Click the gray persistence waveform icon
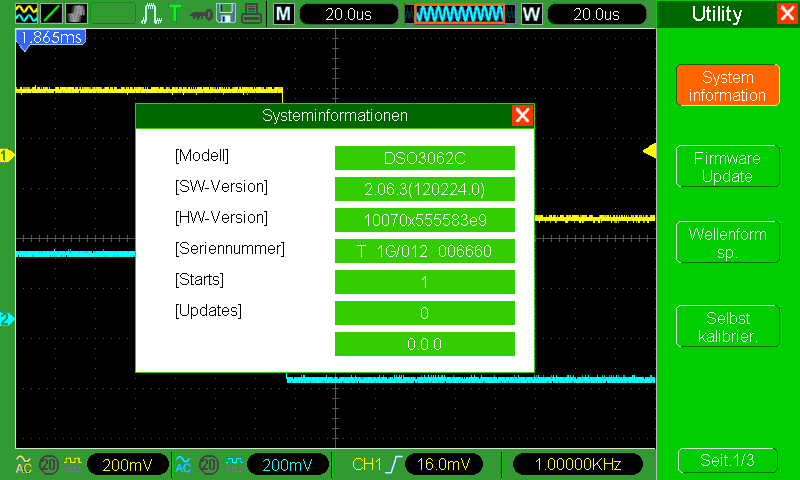 coord(76,14)
